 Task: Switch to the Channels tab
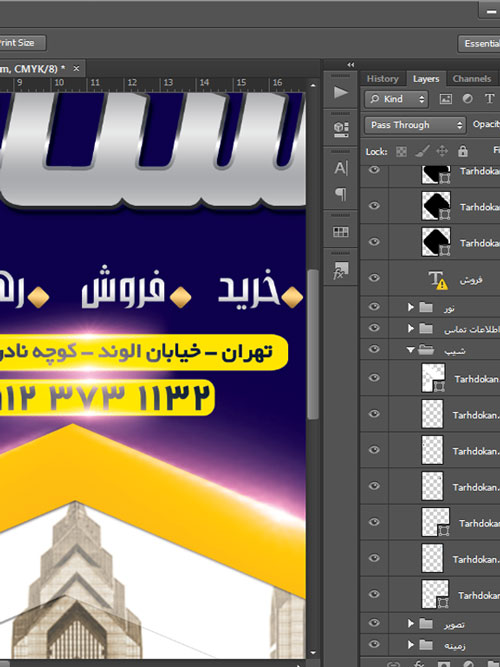point(471,79)
